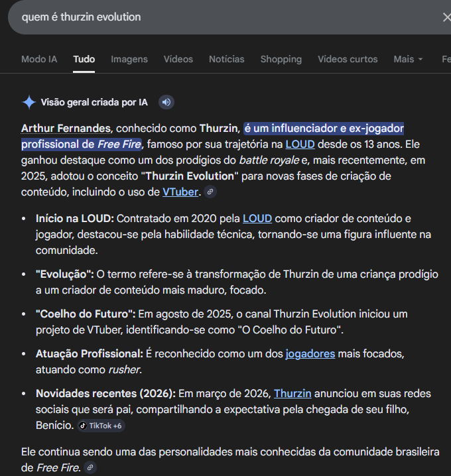
Task: Play the AI overview audio with the speaker icon
Action: (166, 102)
